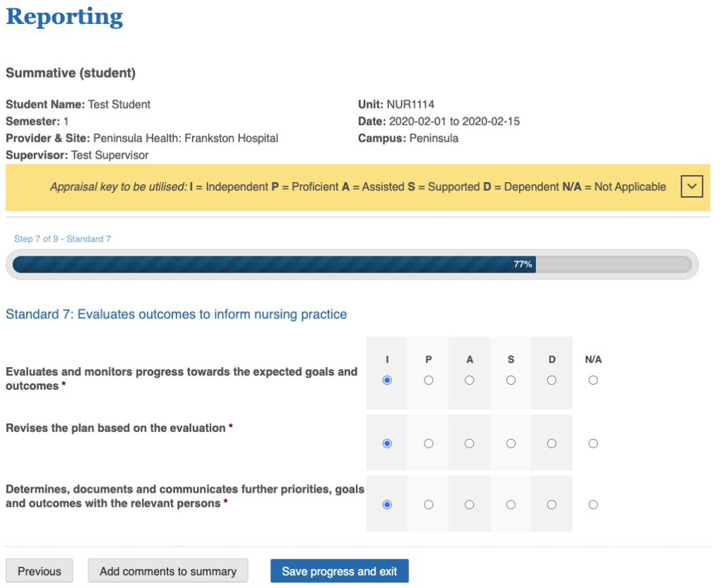Pick Supported for Determines, documents and communicates

pyautogui.click(x=510, y=505)
